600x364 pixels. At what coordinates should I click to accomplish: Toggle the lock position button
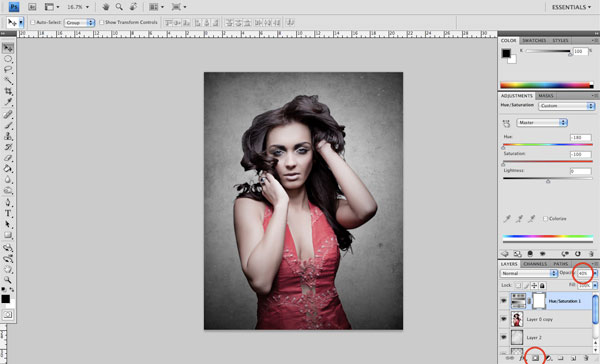click(x=534, y=286)
